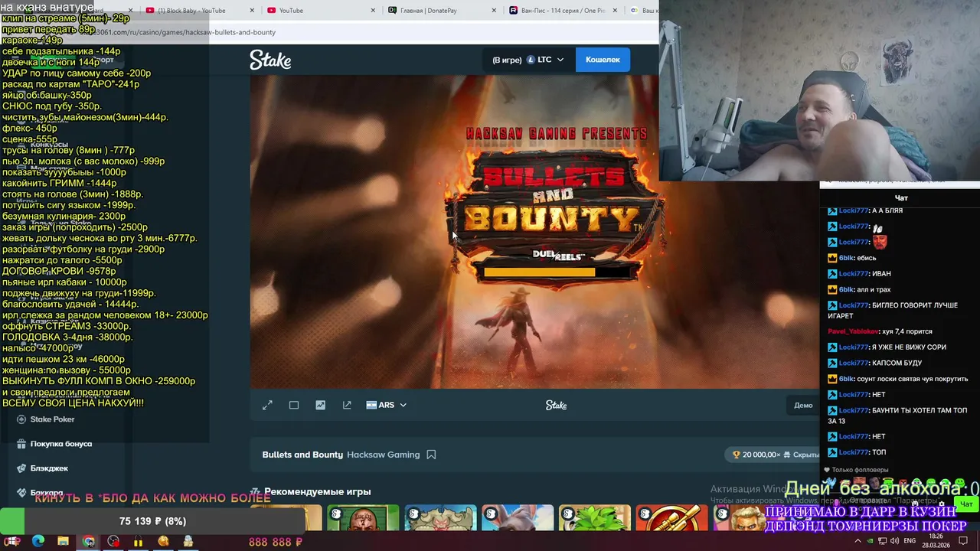Pop out the game in new window
This screenshot has width=980, height=551.
click(347, 405)
